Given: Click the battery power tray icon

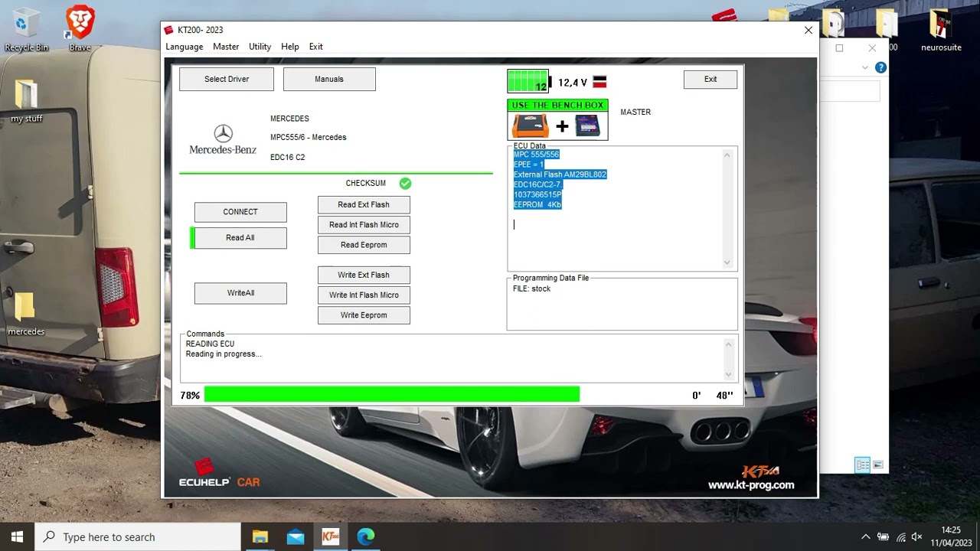Looking at the screenshot, I should tap(883, 537).
